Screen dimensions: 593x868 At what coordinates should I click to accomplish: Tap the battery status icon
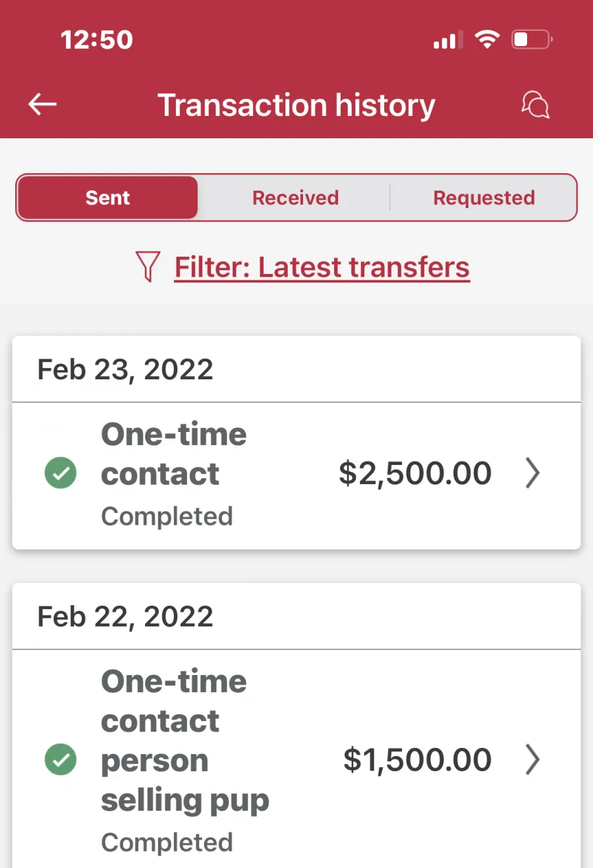tap(532, 40)
